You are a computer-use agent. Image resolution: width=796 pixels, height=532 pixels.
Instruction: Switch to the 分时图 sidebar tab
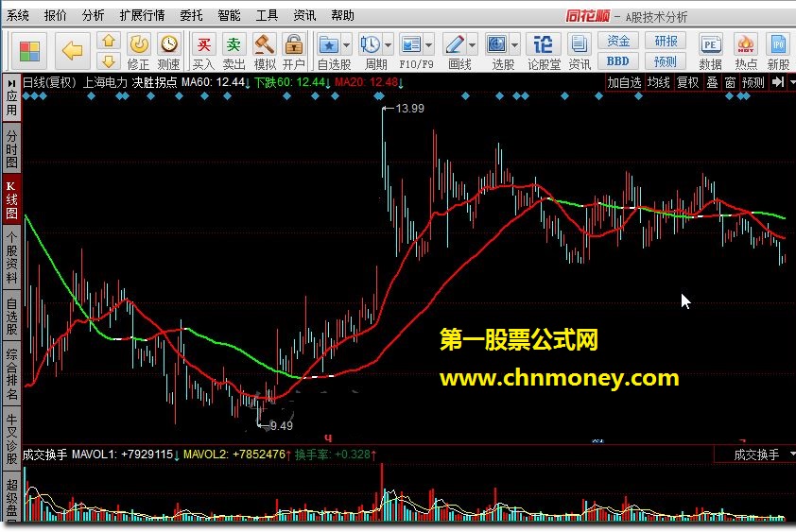point(11,148)
